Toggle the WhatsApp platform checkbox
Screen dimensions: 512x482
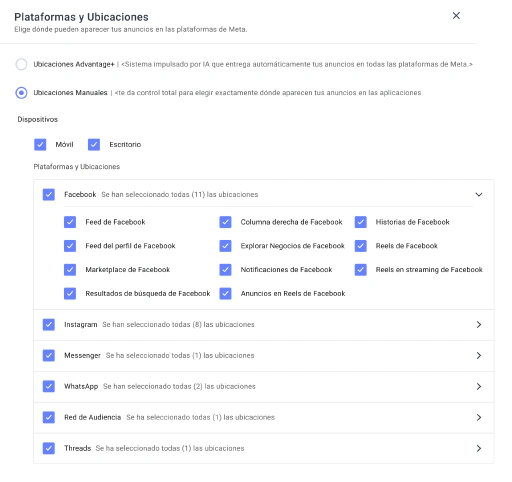pos(49,387)
